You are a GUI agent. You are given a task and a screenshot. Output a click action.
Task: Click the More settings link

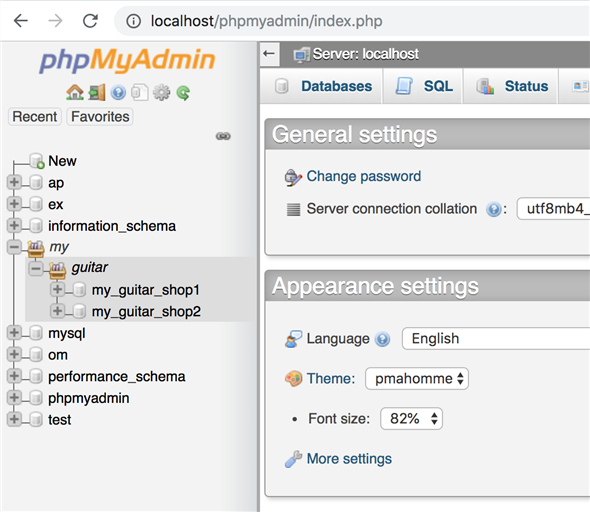coord(349,459)
